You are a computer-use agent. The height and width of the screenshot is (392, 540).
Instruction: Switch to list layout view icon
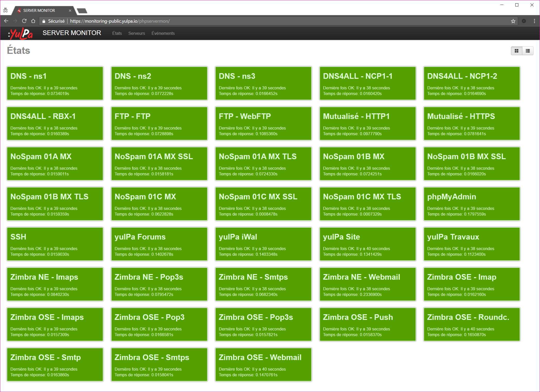pos(528,51)
